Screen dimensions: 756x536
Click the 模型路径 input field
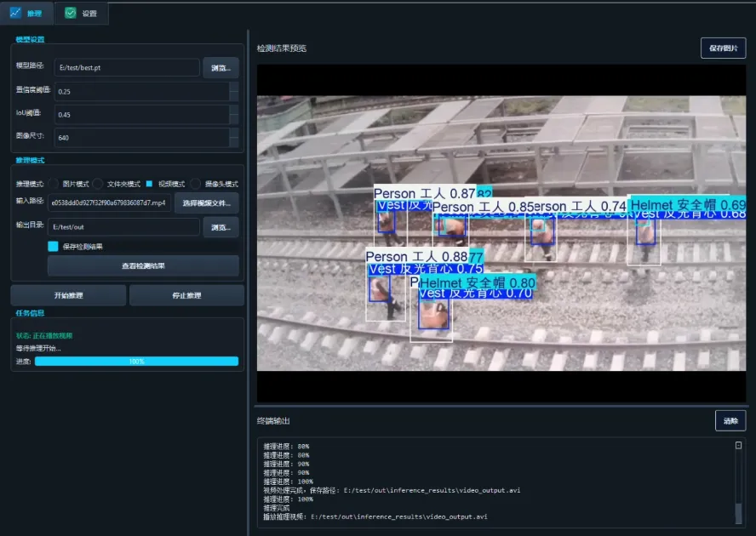(127, 67)
